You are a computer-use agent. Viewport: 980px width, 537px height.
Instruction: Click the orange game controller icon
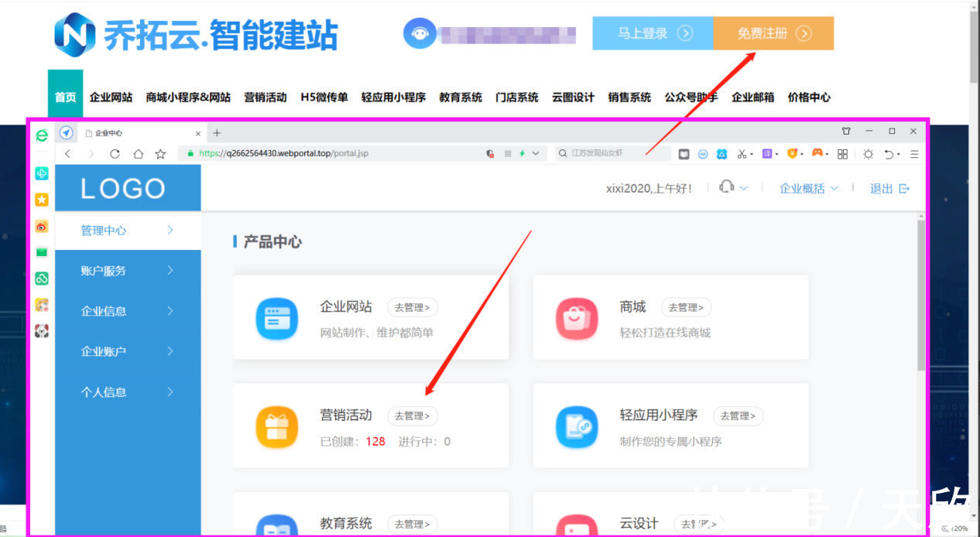(817, 154)
